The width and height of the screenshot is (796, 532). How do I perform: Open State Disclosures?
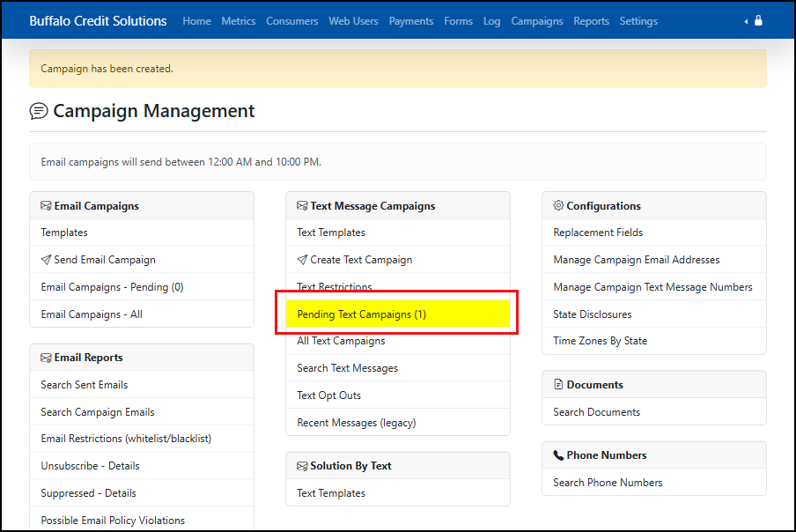click(x=654, y=314)
